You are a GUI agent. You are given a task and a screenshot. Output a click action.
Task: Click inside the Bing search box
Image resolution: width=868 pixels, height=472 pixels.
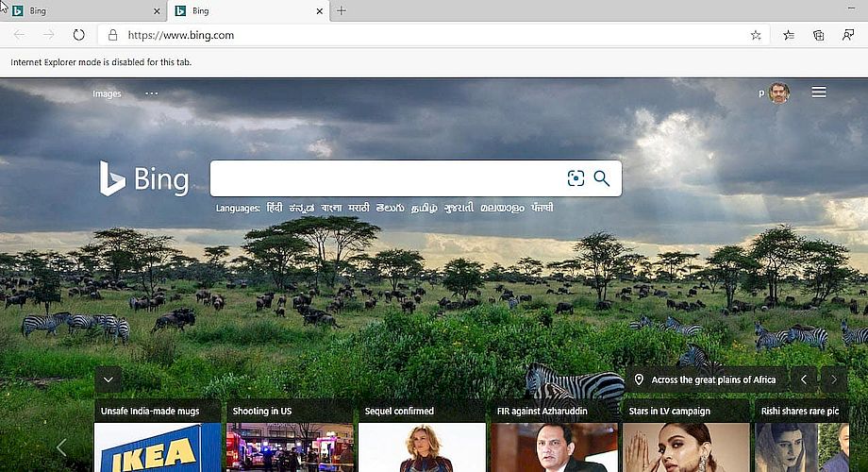(x=387, y=178)
